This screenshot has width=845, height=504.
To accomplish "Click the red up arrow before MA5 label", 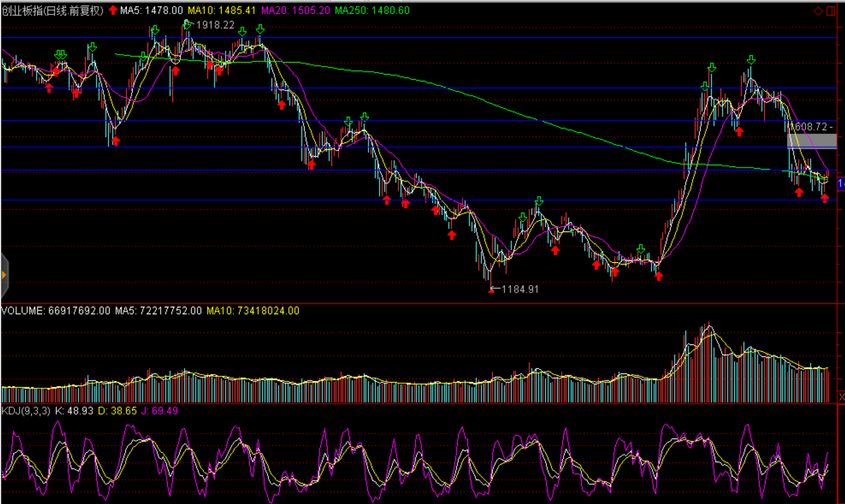I will tap(113, 10).
